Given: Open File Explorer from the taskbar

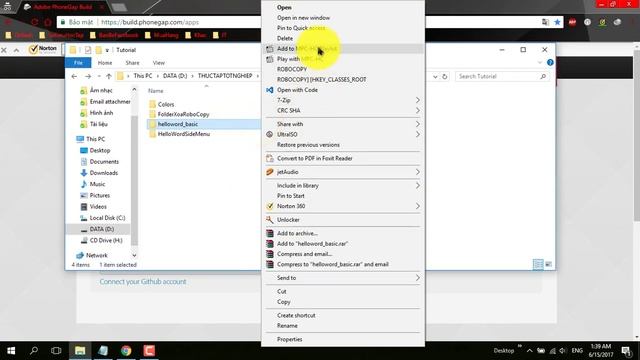Looking at the screenshot, I should point(80,351).
